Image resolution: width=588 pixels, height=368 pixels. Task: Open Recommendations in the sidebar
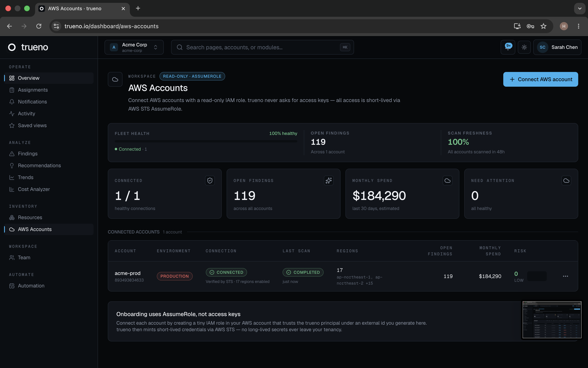49,166
